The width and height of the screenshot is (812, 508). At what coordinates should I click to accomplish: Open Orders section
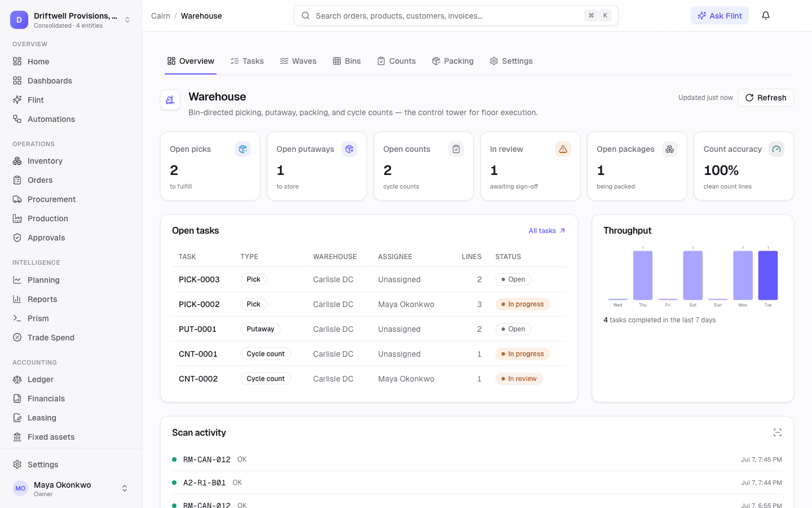pyautogui.click(x=70, y=180)
